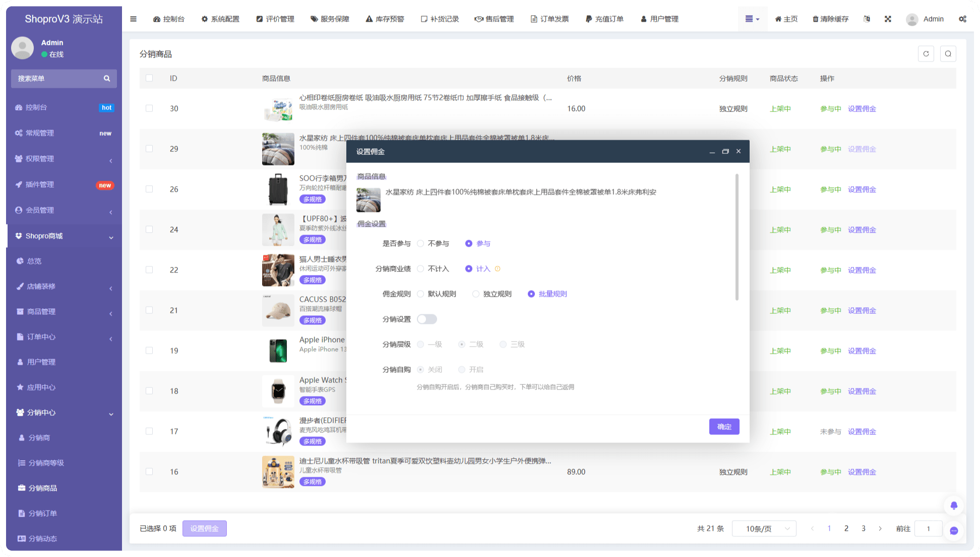Click the 确定 confirm button
The width and height of the screenshot is (980, 557).
coord(724,427)
